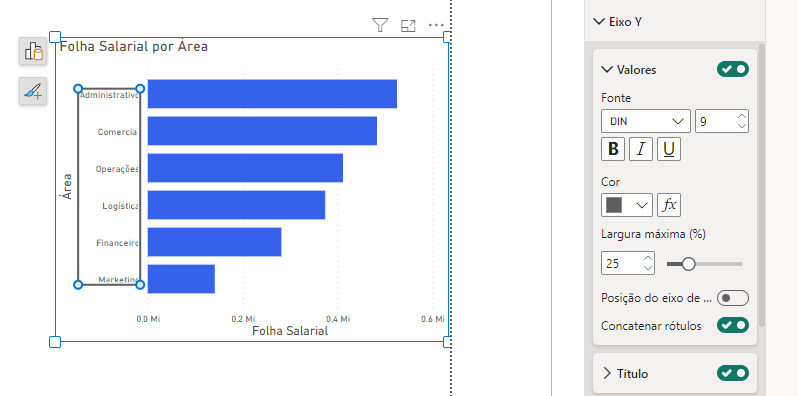Turn off the Valores toggle
This screenshot has height=396, width=798.
tap(733, 69)
